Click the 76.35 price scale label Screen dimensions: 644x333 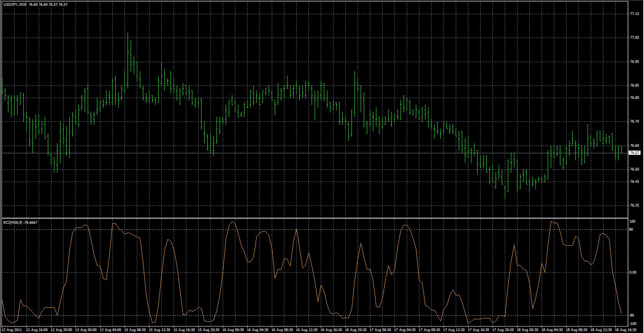click(x=634, y=205)
